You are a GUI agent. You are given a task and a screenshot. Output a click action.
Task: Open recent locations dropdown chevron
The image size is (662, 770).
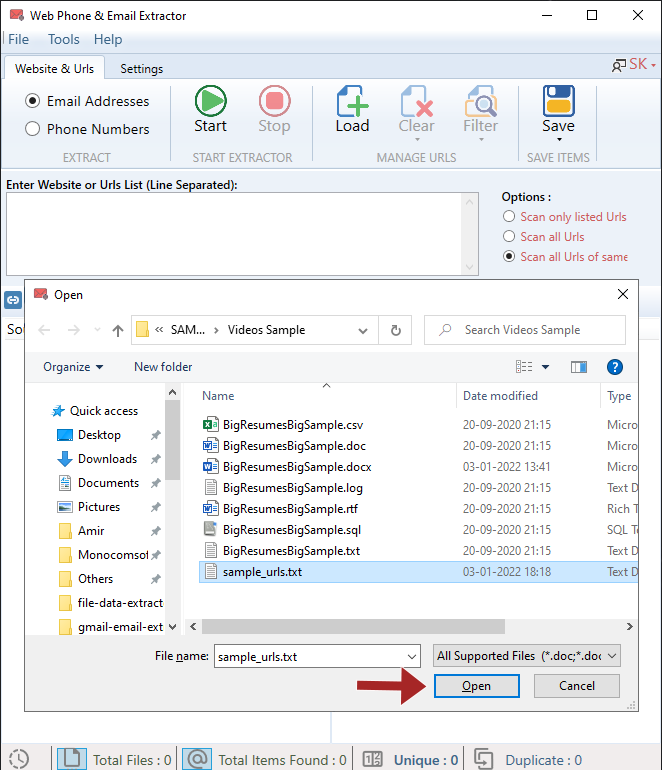(x=97, y=330)
